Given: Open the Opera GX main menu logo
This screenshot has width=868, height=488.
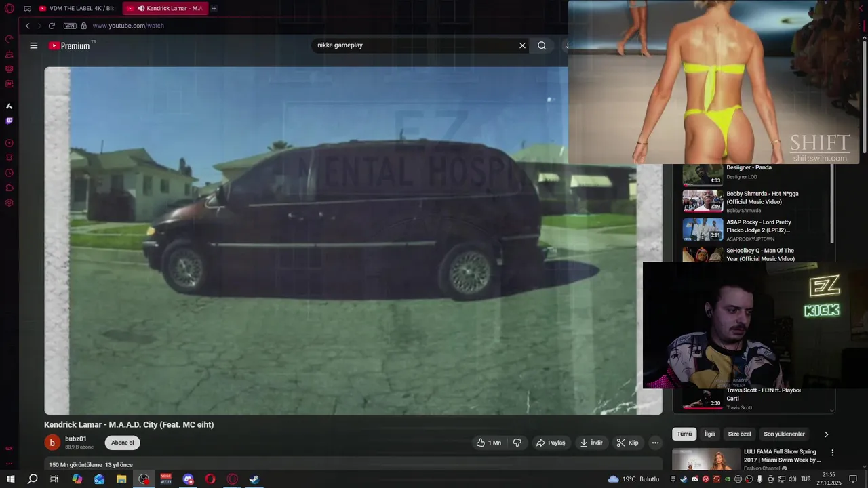Looking at the screenshot, I should click(9, 9).
